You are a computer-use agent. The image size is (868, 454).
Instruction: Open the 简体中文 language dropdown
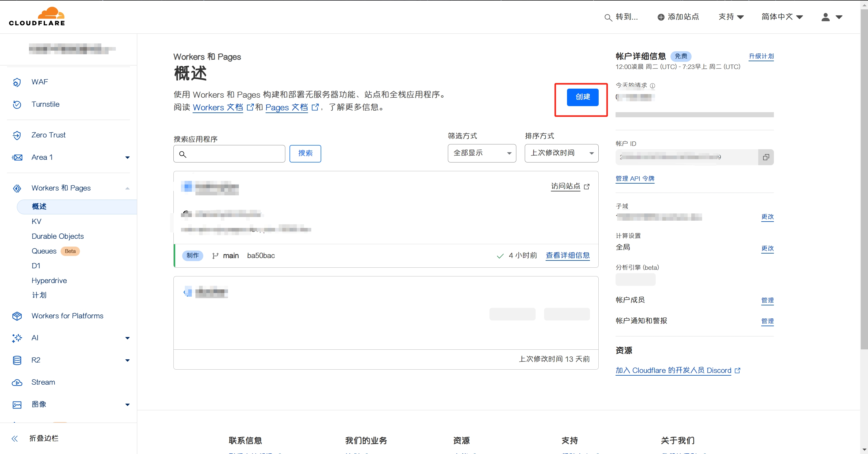pyautogui.click(x=782, y=17)
